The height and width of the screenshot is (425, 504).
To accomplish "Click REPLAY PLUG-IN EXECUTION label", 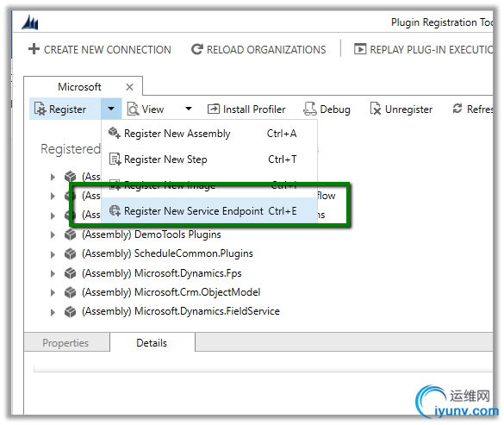I will pos(432,50).
